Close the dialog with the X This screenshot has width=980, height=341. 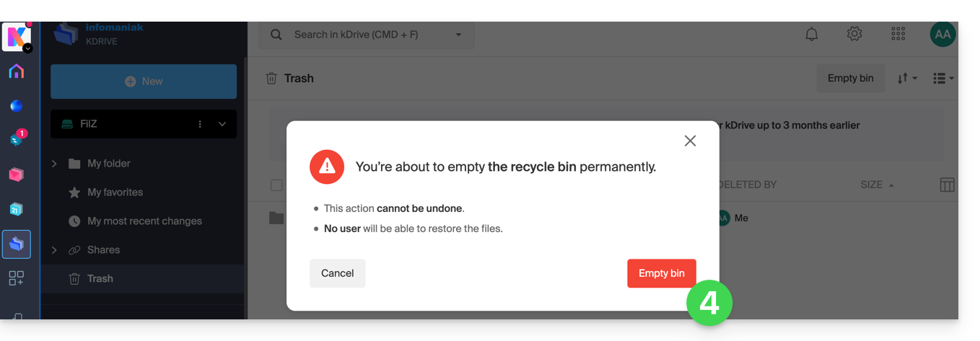(690, 141)
